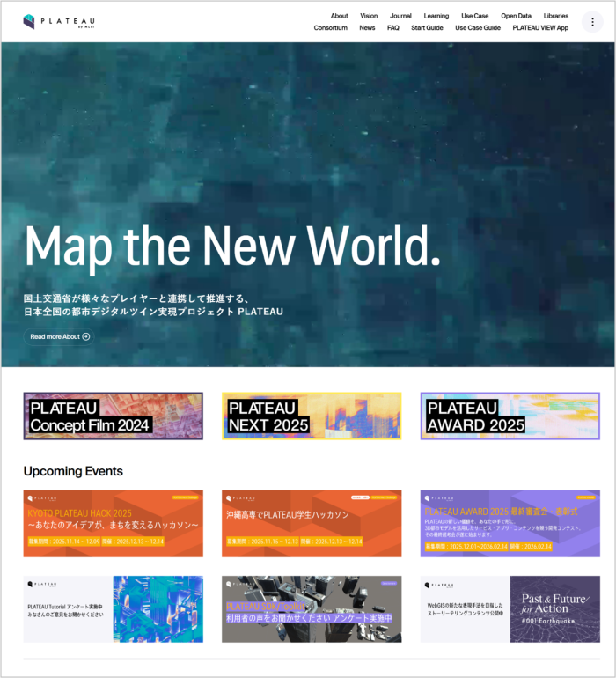View the 沖縄高専 PLATEAU学生ハッカソン event card
This screenshot has height=678, width=616.
312,524
